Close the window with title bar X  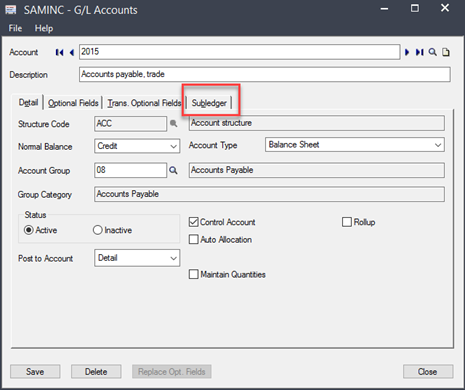(445, 8)
